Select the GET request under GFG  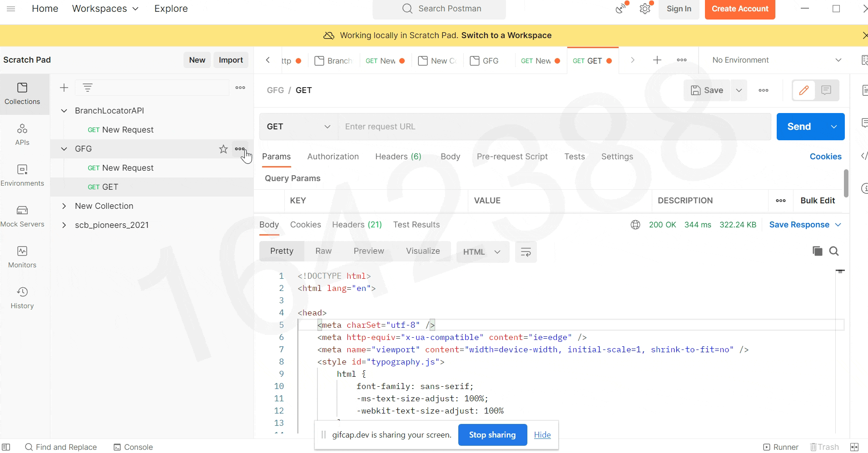tap(152, 187)
